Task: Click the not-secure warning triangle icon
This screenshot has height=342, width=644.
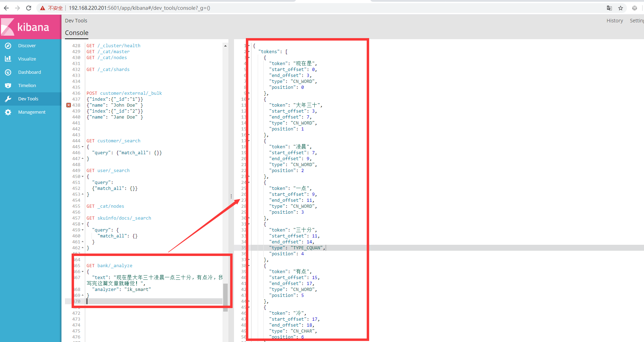Action: tap(43, 8)
